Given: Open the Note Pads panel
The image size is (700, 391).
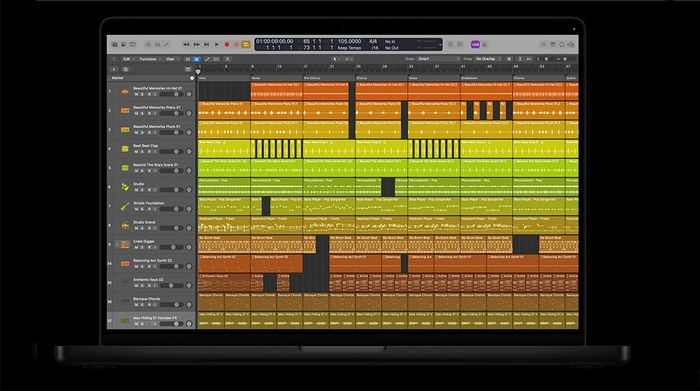Looking at the screenshot, I should tap(553, 45).
